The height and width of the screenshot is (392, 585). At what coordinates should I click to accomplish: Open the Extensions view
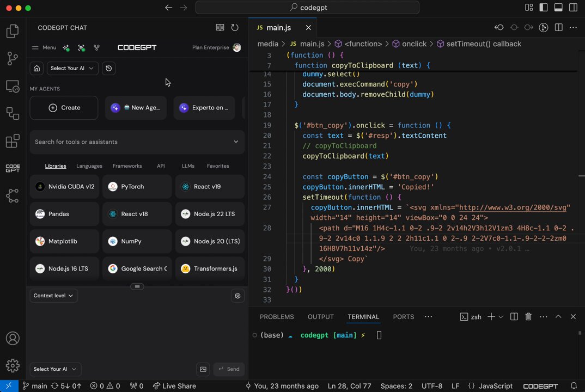coord(13,141)
